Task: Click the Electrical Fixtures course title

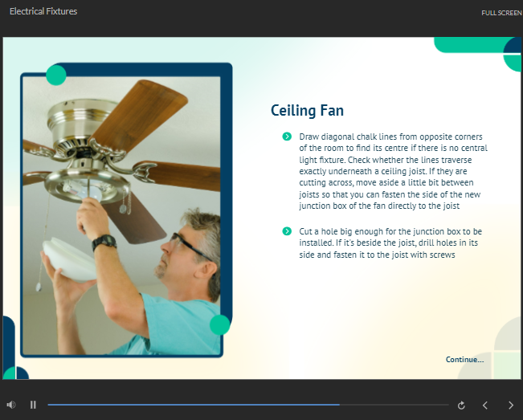Action: (x=43, y=12)
